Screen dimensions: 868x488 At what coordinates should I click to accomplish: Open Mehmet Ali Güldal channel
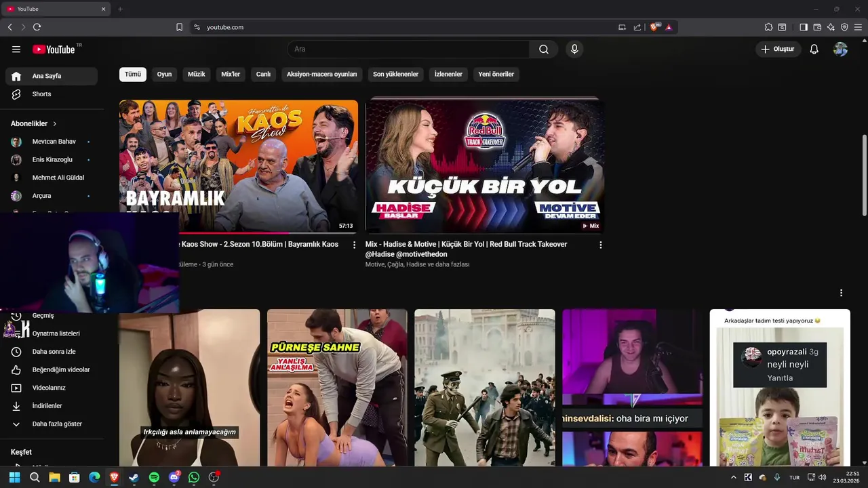pos(51,178)
